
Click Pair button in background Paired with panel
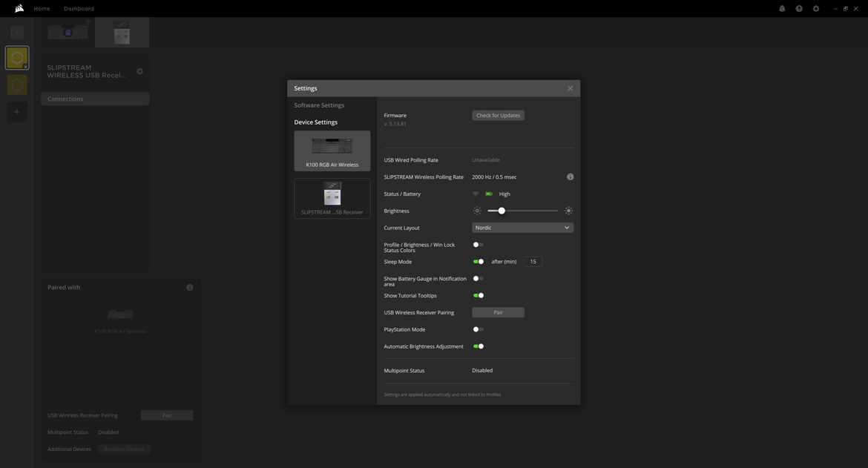pyautogui.click(x=167, y=415)
